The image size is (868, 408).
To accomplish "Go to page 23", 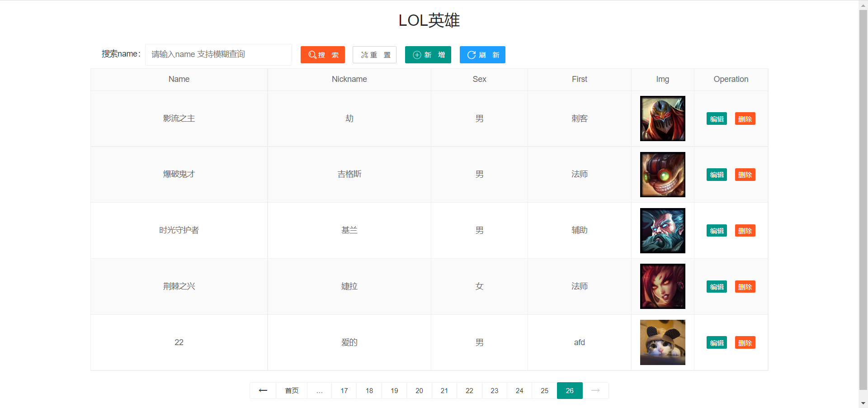I will click(495, 390).
